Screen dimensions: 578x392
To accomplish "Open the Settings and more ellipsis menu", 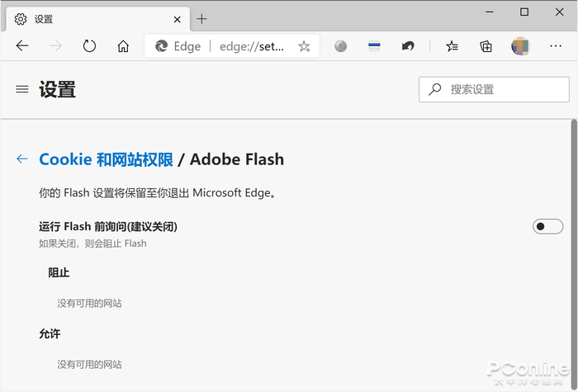I will [556, 46].
